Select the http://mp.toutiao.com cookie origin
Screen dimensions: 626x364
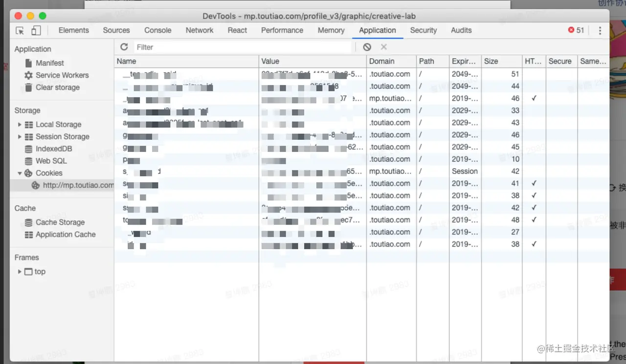pyautogui.click(x=78, y=185)
